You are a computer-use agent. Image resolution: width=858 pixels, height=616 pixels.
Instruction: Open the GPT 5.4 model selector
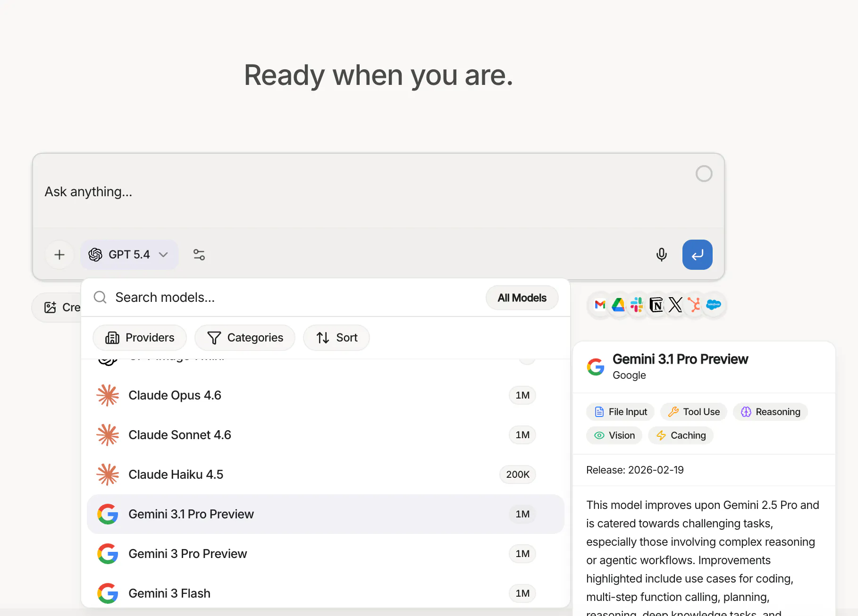(x=129, y=255)
